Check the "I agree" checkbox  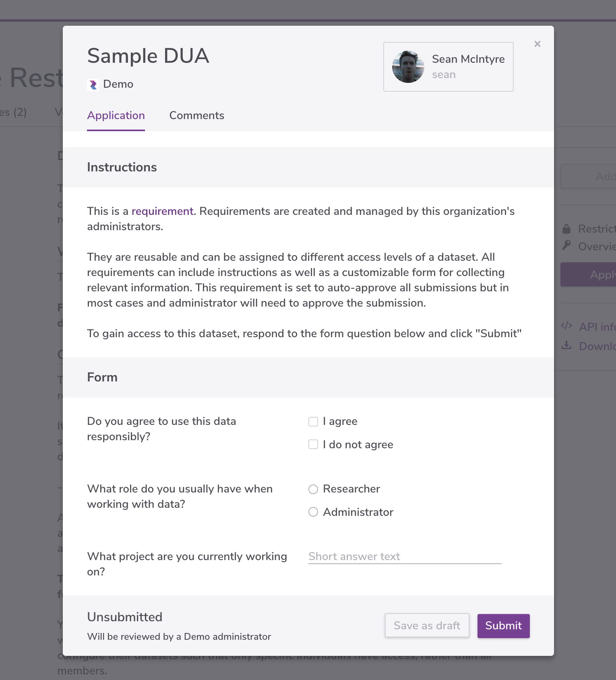[x=313, y=421]
